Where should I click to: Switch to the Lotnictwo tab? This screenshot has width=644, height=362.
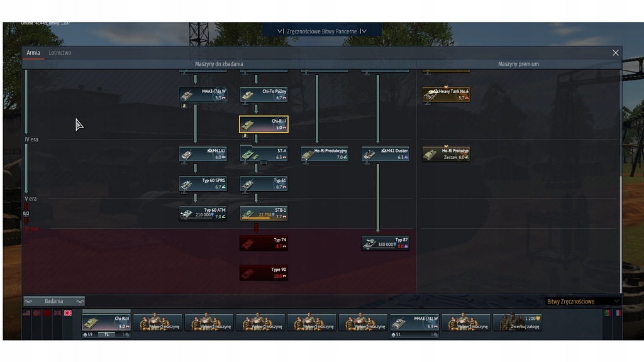pos(60,53)
